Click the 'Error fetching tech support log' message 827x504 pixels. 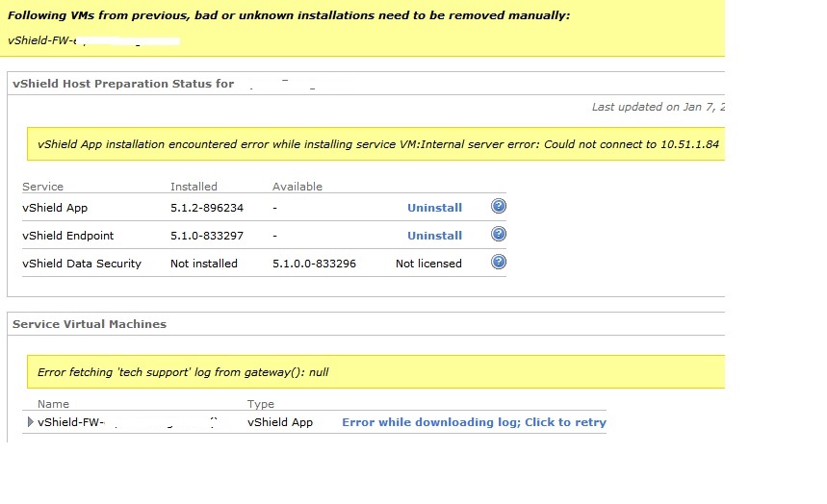[183, 372]
